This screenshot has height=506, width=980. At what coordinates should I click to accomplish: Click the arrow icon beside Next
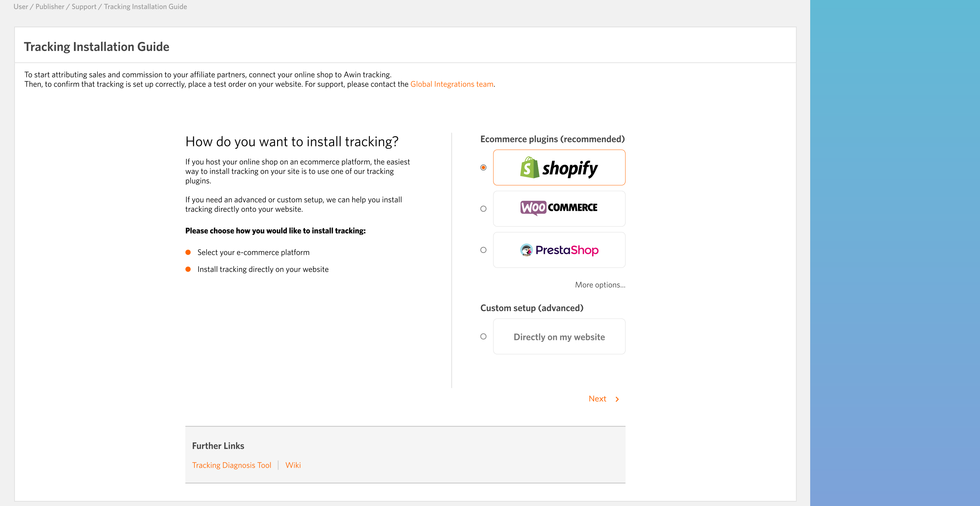(x=617, y=399)
